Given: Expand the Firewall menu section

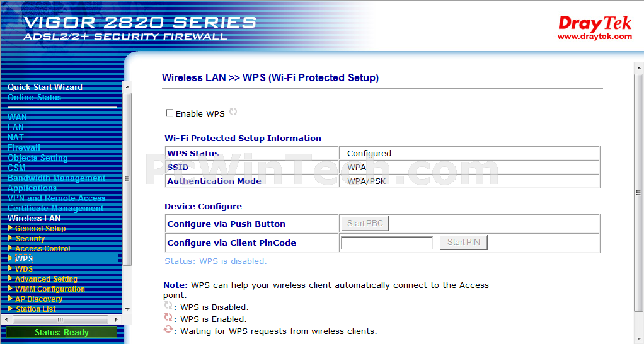Looking at the screenshot, I should coord(24,147).
